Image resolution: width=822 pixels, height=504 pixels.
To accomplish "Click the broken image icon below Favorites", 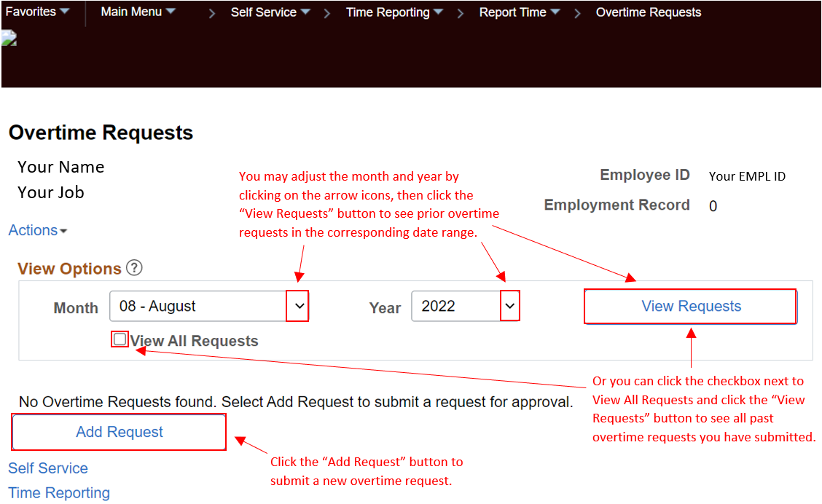I will [x=9, y=37].
